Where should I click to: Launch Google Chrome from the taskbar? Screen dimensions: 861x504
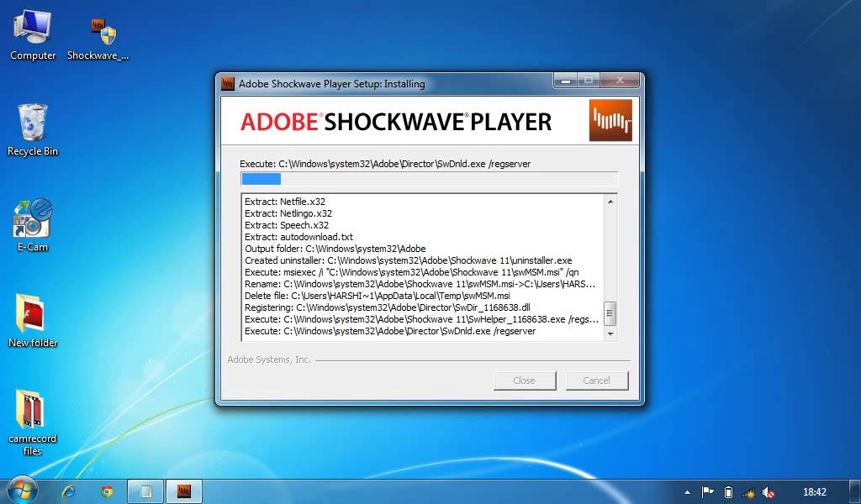107,491
